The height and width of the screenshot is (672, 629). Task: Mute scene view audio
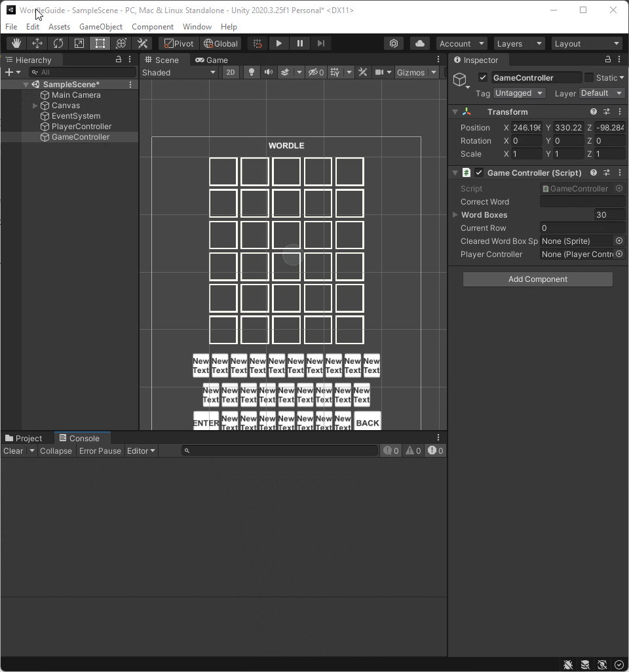click(268, 72)
